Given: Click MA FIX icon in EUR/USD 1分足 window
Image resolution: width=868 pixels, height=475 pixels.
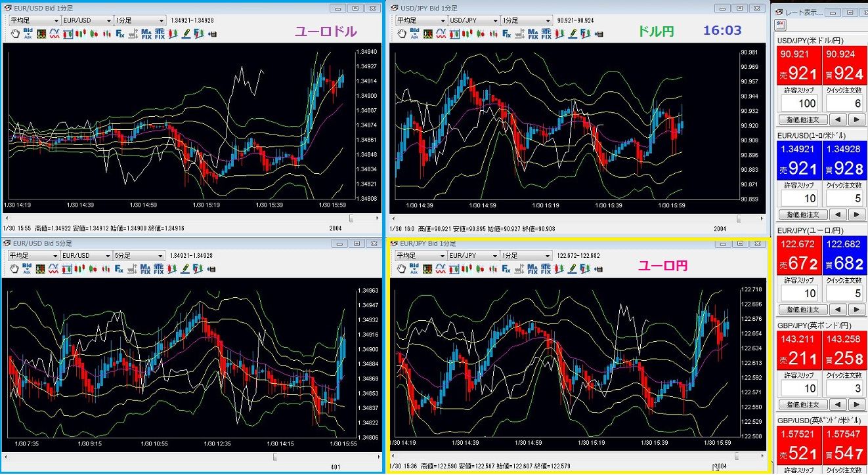Looking at the screenshot, I should (x=146, y=33).
